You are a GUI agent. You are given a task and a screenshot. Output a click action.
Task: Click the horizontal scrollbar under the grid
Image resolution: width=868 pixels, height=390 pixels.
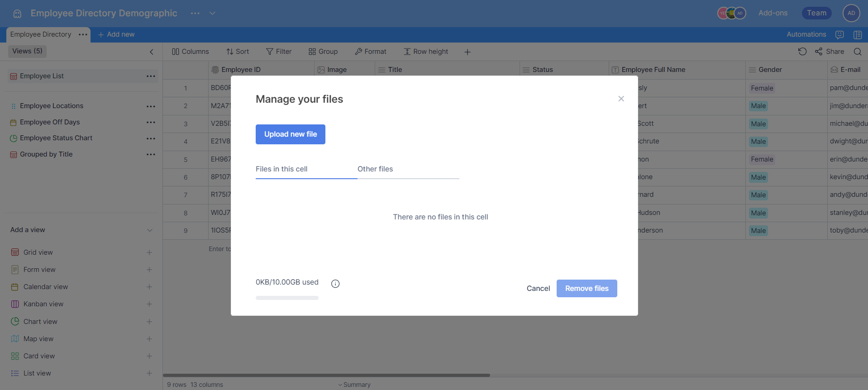click(326, 375)
